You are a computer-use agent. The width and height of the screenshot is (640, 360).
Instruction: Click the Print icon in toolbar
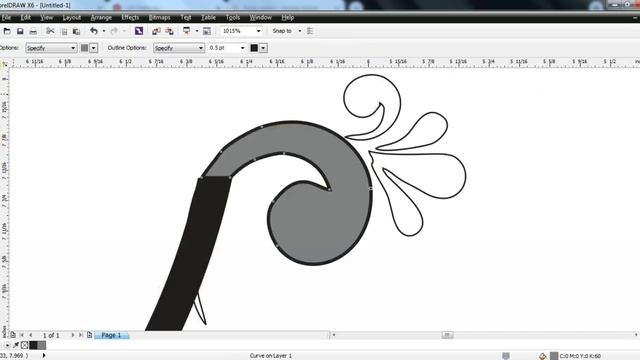(33, 31)
